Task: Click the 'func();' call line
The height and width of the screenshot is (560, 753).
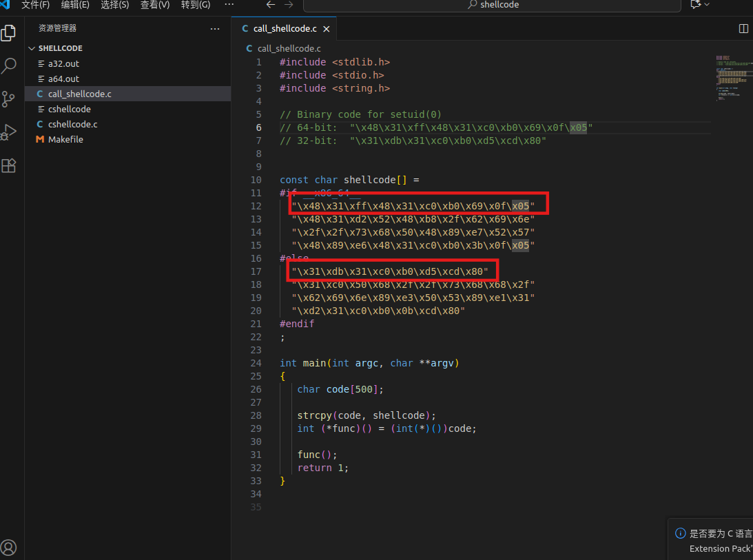Action: click(x=317, y=455)
